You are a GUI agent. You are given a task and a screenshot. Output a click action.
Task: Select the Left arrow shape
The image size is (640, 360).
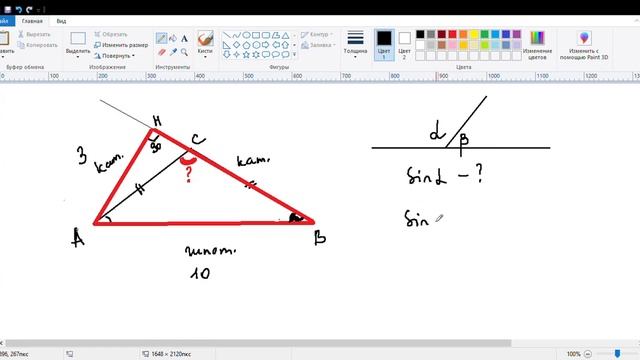276,45
